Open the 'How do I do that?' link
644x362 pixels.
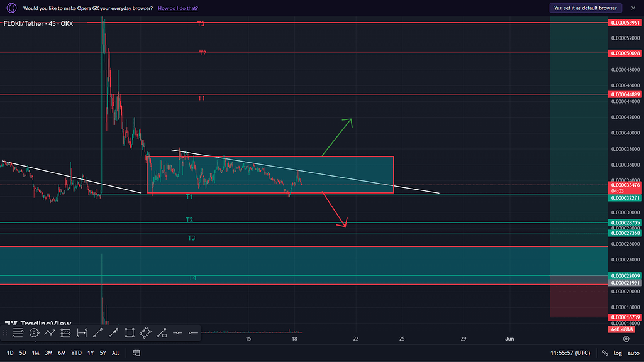coord(178,8)
